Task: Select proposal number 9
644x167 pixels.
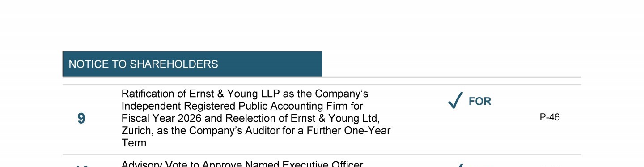Action: pyautogui.click(x=81, y=119)
